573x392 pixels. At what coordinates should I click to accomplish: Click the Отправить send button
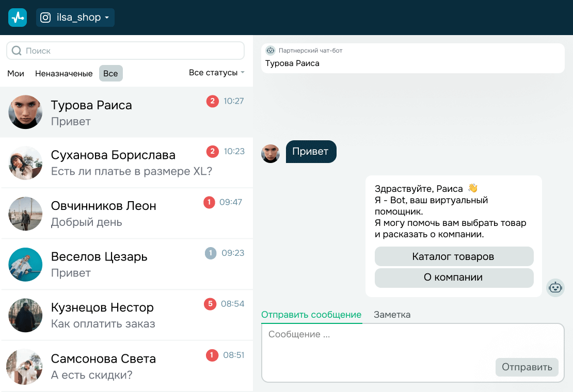click(x=527, y=367)
